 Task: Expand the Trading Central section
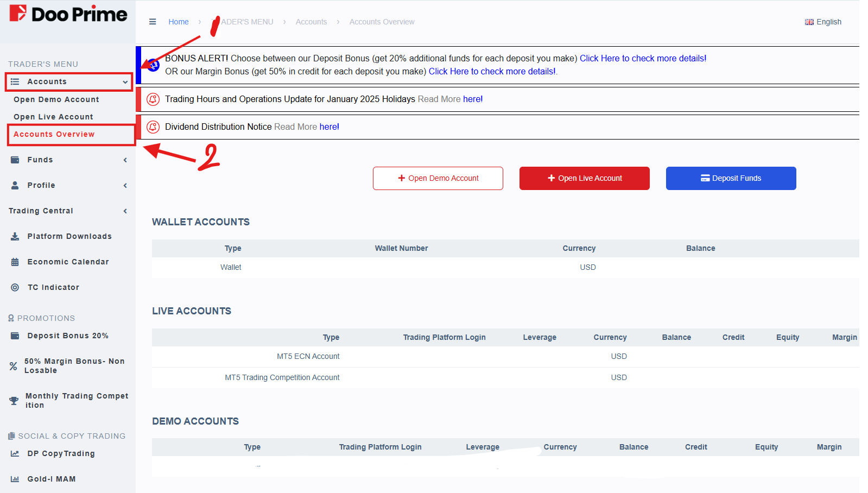68,211
